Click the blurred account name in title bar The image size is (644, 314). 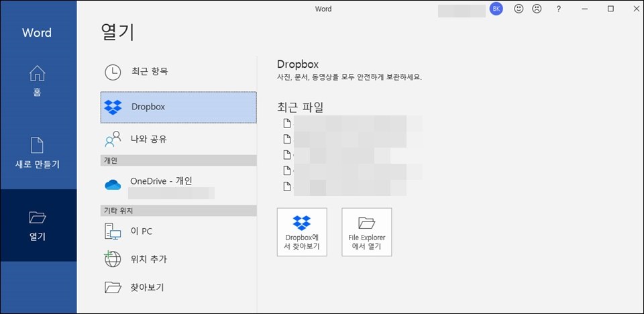tap(462, 11)
